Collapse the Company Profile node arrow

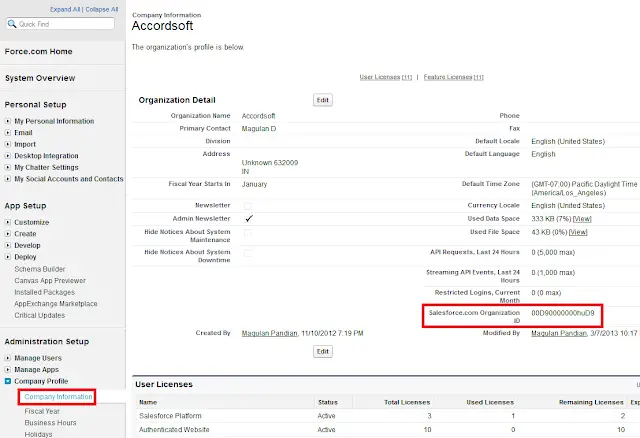click(8, 381)
